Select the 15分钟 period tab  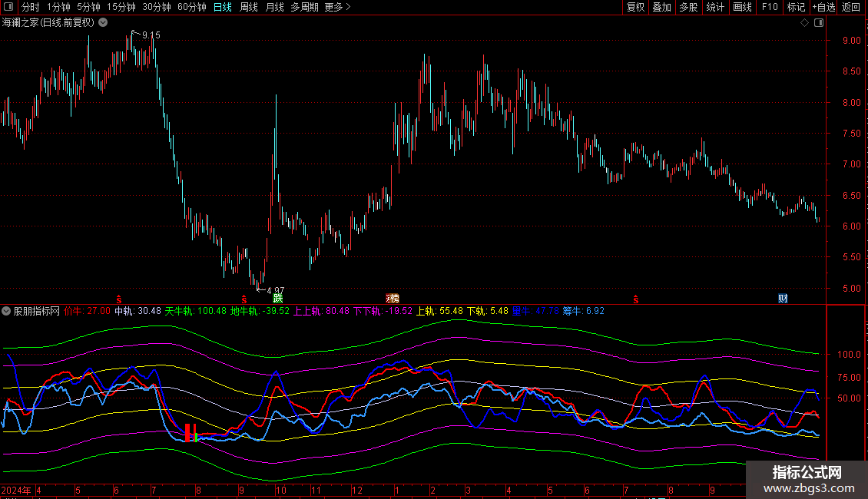point(121,7)
